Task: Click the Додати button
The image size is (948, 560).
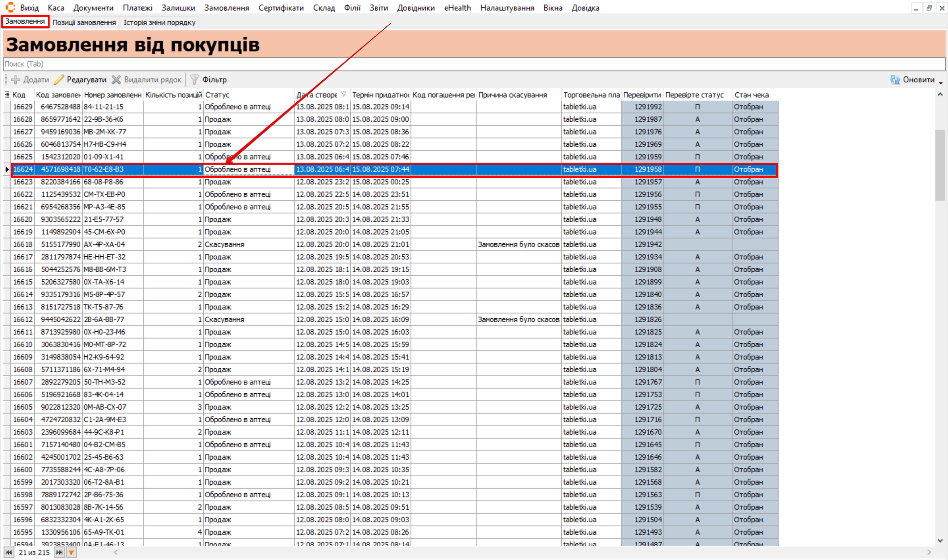Action: coord(30,79)
